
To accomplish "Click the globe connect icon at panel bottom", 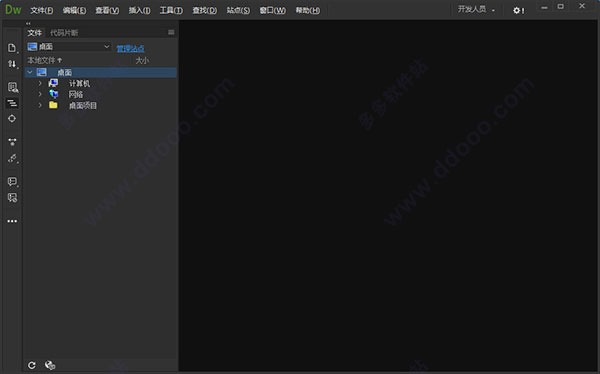I will click(50, 365).
